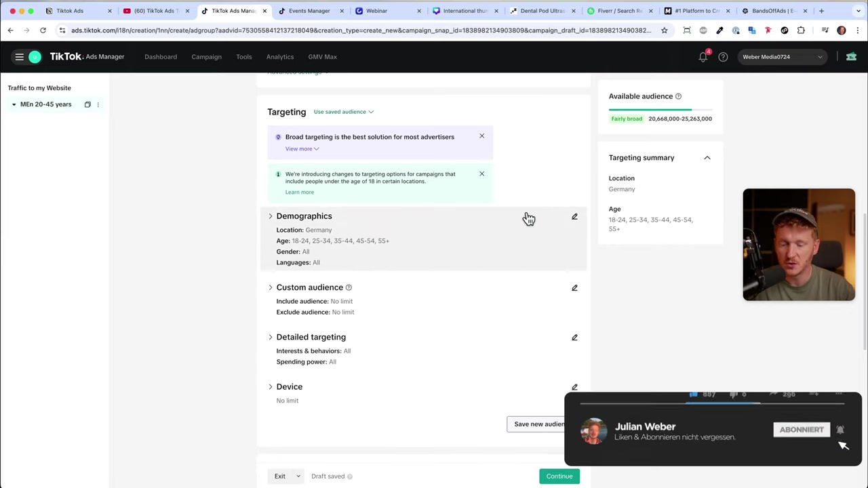Collapse the Targeting summary panel
The image size is (868, 488).
[707, 158]
